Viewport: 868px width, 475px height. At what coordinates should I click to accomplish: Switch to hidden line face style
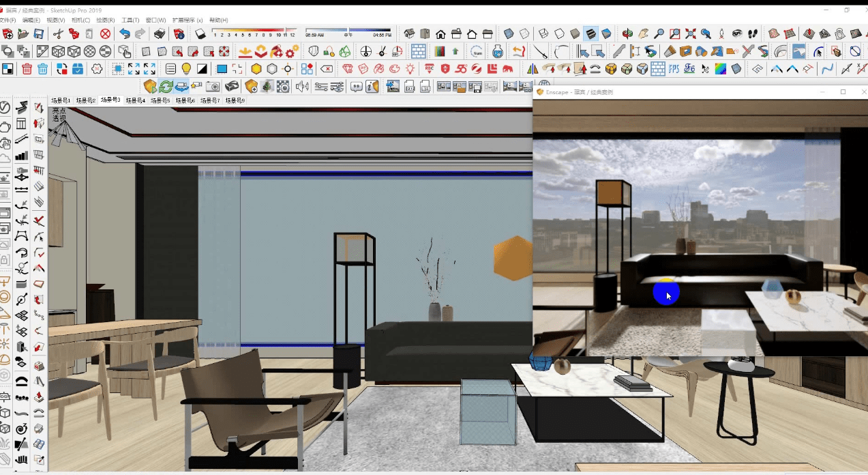click(x=559, y=33)
